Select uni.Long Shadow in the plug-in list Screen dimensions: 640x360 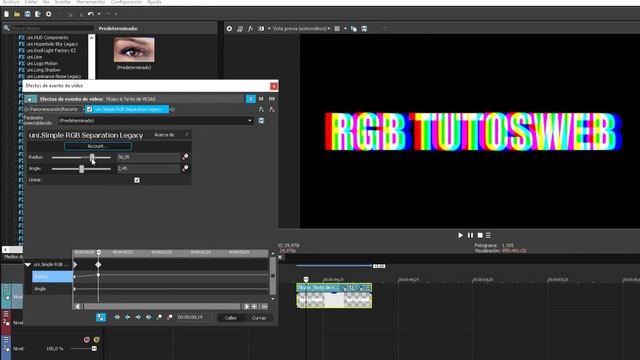[x=43, y=70]
